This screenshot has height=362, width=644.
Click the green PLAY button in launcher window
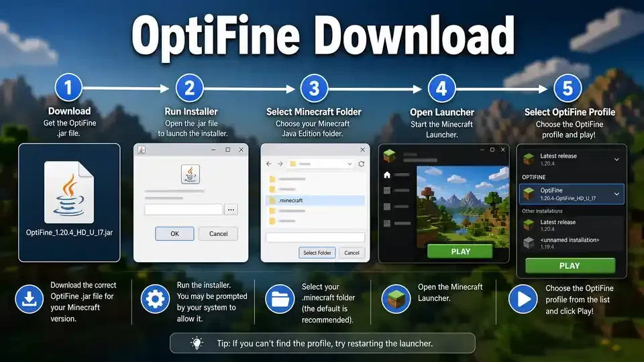click(x=460, y=251)
